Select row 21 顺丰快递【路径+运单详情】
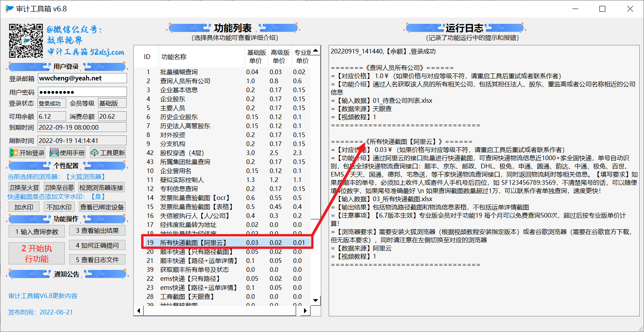644x332 pixels. (223, 261)
